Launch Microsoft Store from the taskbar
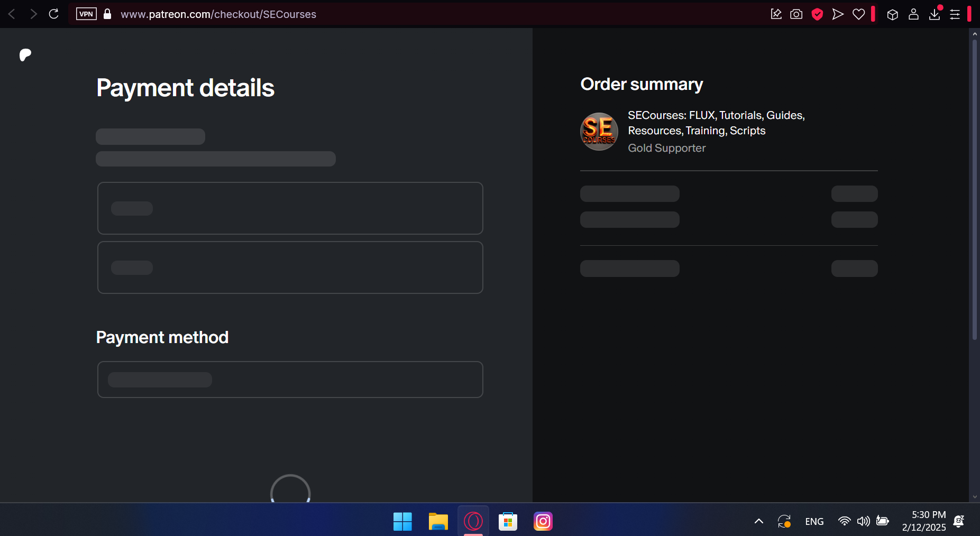 [x=508, y=522]
